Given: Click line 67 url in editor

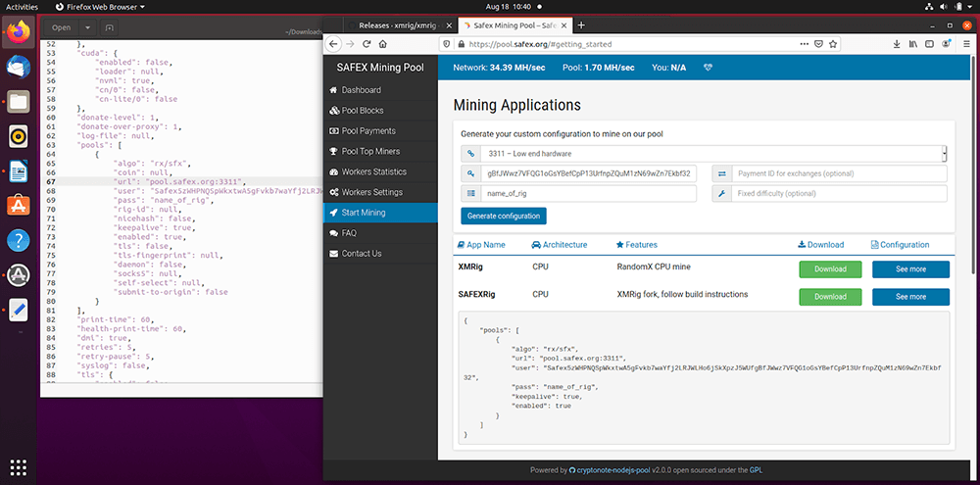Looking at the screenshot, I should tap(182, 181).
